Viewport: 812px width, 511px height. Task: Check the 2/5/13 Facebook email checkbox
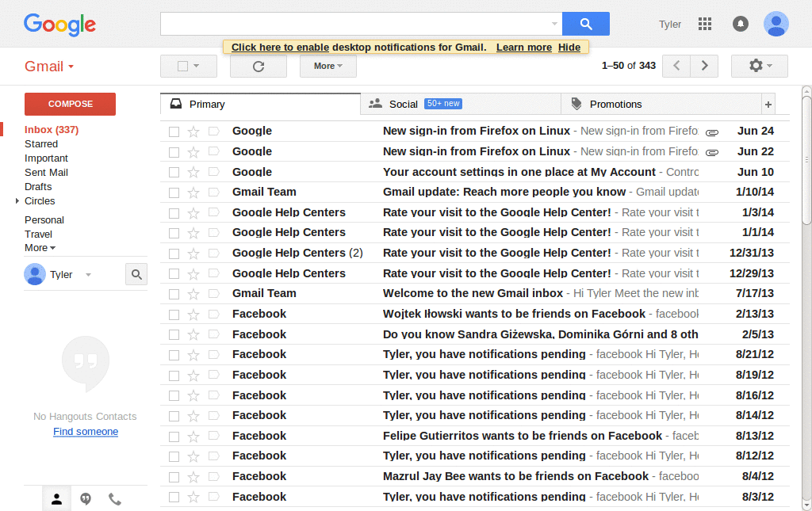[x=174, y=335]
